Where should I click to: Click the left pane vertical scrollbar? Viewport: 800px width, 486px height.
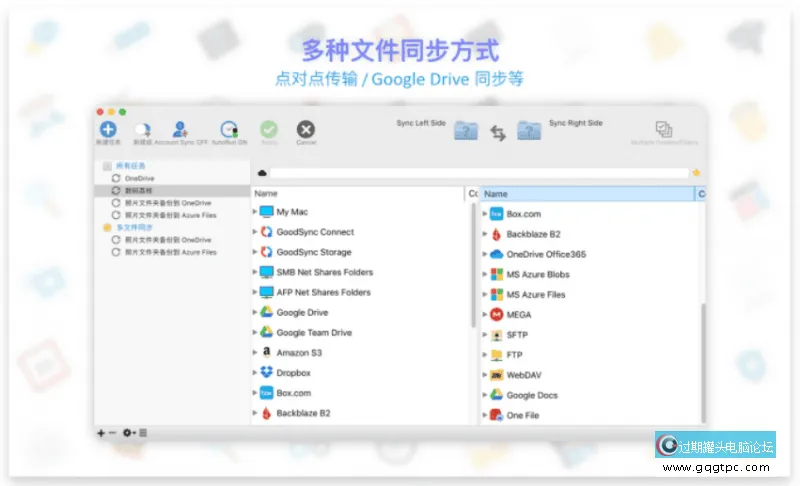tap(473, 265)
